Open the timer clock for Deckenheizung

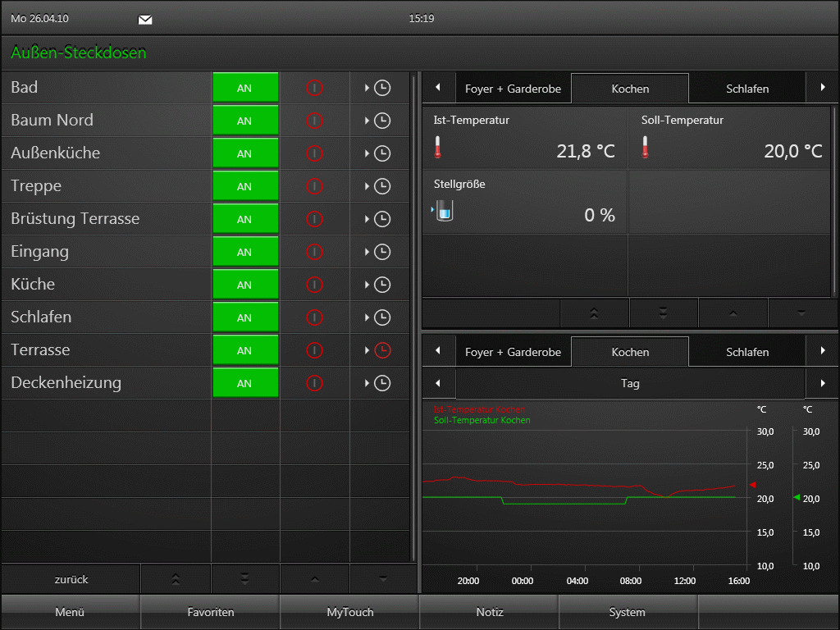[382, 383]
